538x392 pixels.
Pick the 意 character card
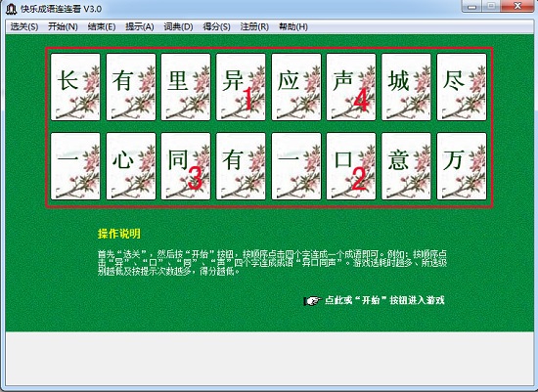(x=406, y=166)
